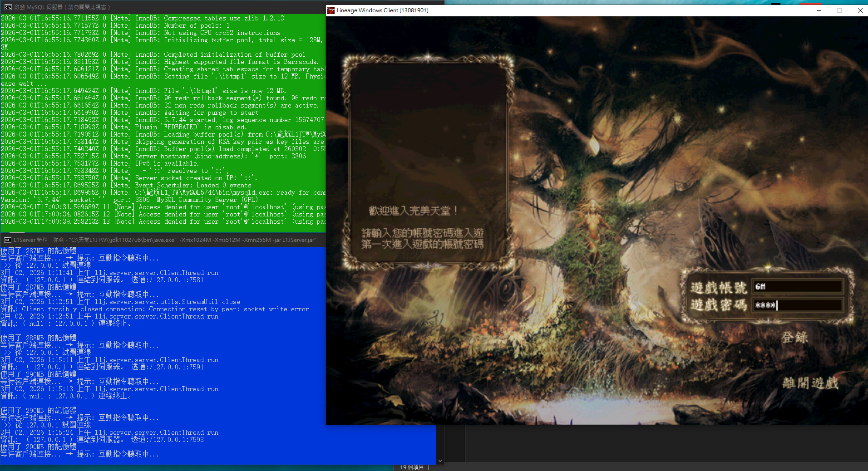Image resolution: width=868 pixels, height=471 pixels.
Task: Click the 17:00:39 'Access denied for user' line
Action: click(x=163, y=221)
